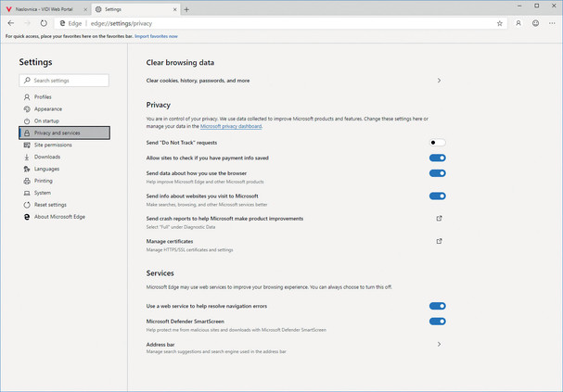This screenshot has height=392, width=563.
Task: Select the Settings browser tab
Action: pos(135,9)
